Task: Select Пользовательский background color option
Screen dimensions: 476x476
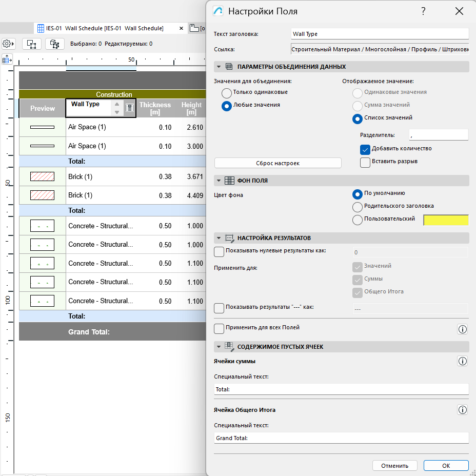Action: 358,220
